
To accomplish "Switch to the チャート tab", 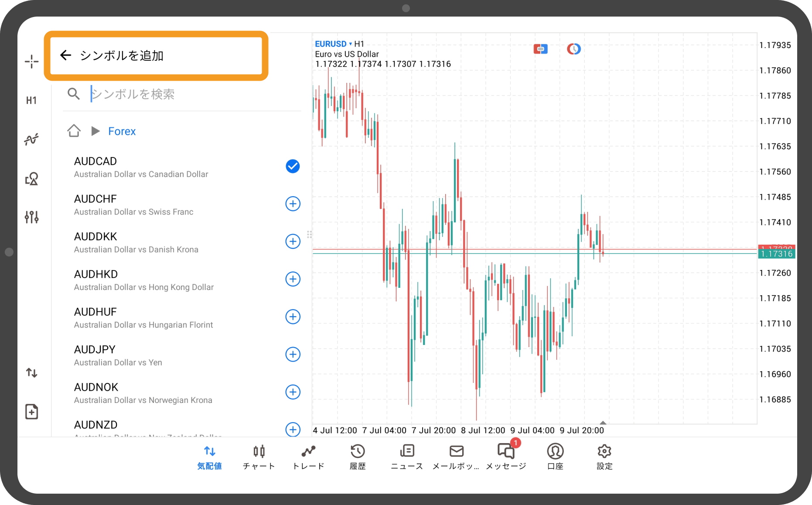I will click(x=259, y=457).
